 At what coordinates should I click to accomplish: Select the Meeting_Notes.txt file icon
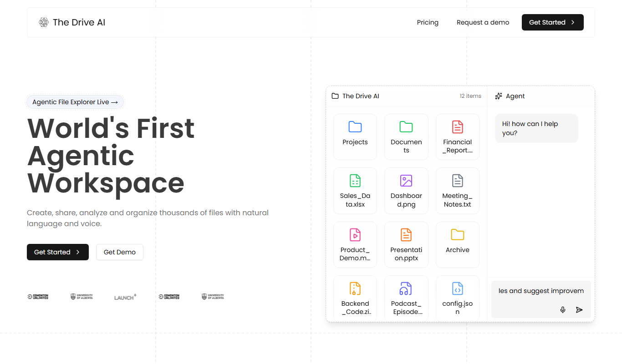tap(458, 181)
